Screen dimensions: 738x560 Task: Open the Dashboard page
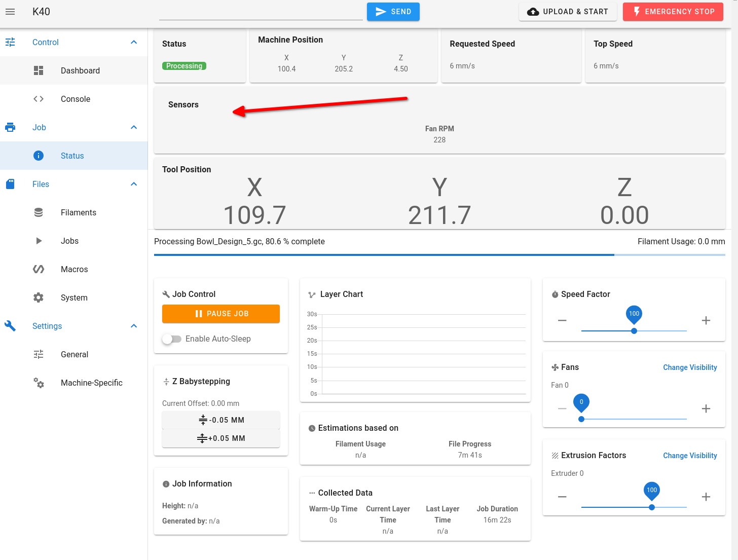click(x=73, y=70)
